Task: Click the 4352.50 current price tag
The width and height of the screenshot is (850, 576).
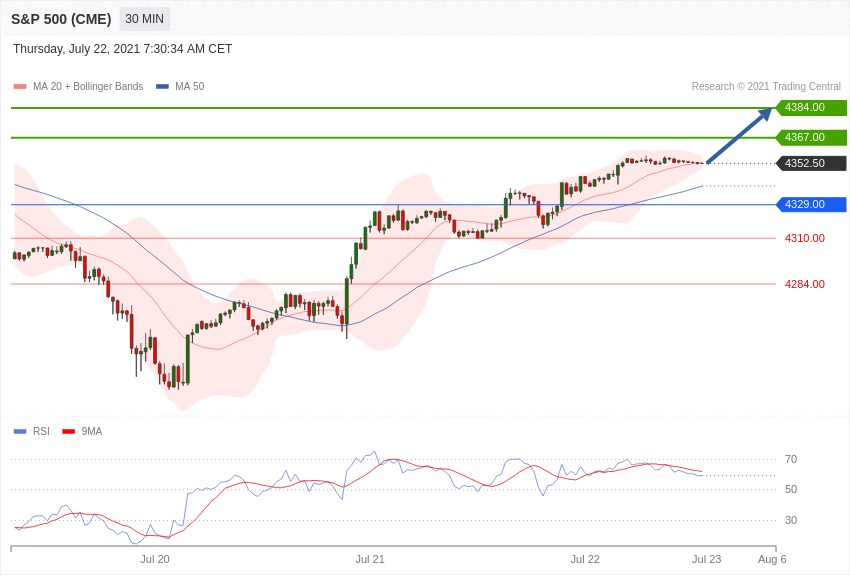Action: coord(812,163)
